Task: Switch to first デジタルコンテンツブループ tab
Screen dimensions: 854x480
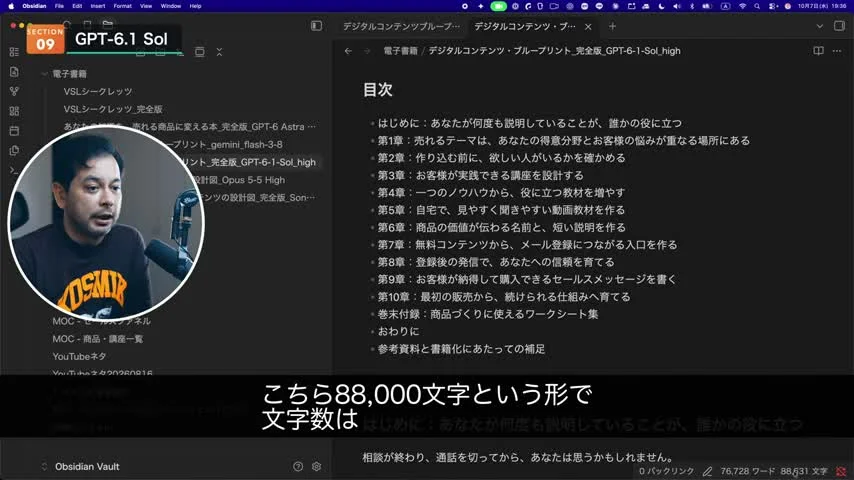Action: click(401, 26)
